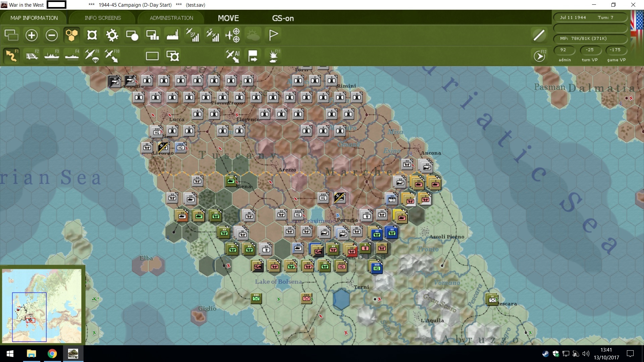Screen dimensions: 644x362
Task: Click the two planes signal bars icon
Action: tap(213, 35)
